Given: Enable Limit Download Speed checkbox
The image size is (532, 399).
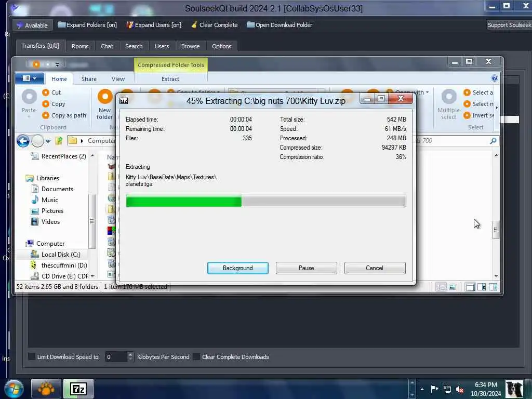Looking at the screenshot, I should coord(32,356).
